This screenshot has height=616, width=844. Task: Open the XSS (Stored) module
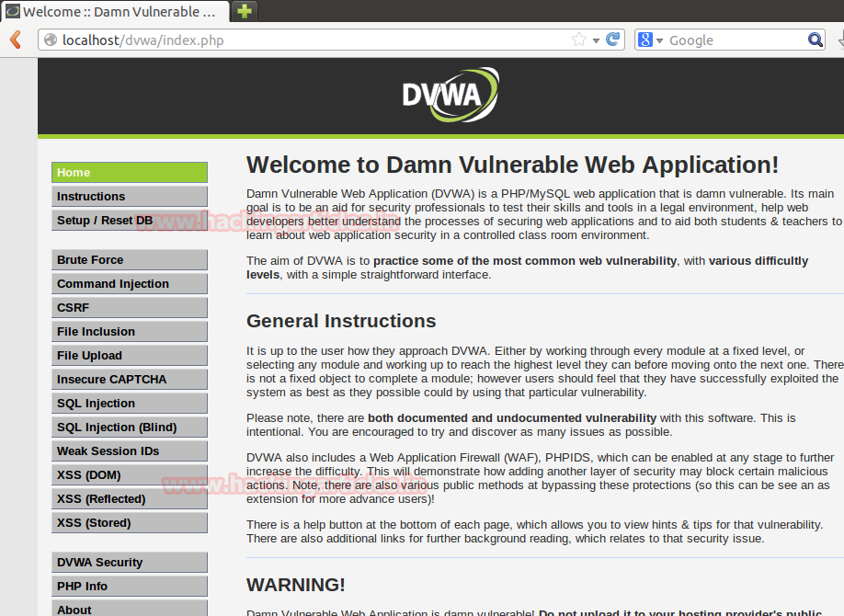click(x=130, y=523)
